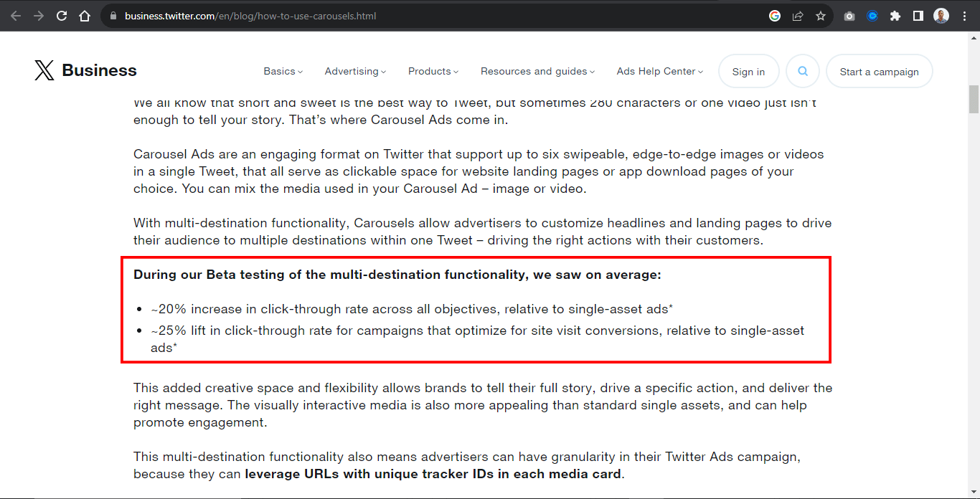This screenshot has height=499, width=980.
Task: Click the Start a campaign button
Action: 879,71
